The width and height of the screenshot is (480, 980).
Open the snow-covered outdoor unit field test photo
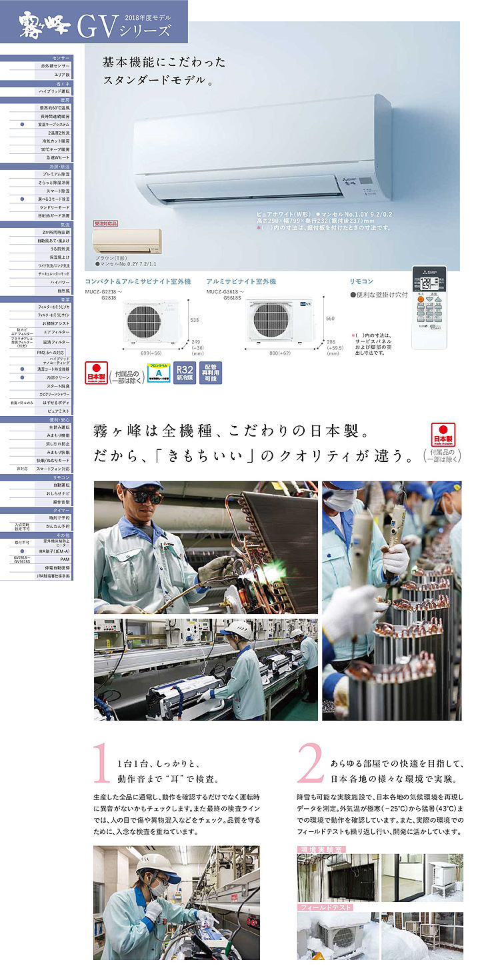337,936
